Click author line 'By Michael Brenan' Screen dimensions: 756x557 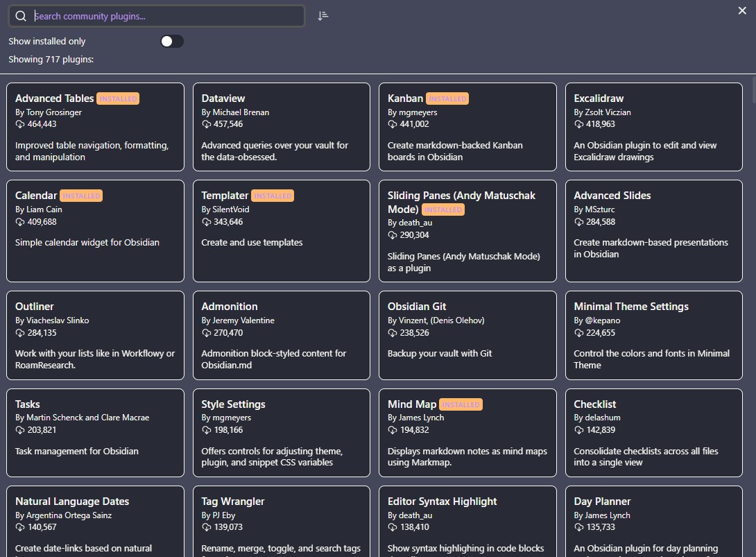click(235, 112)
